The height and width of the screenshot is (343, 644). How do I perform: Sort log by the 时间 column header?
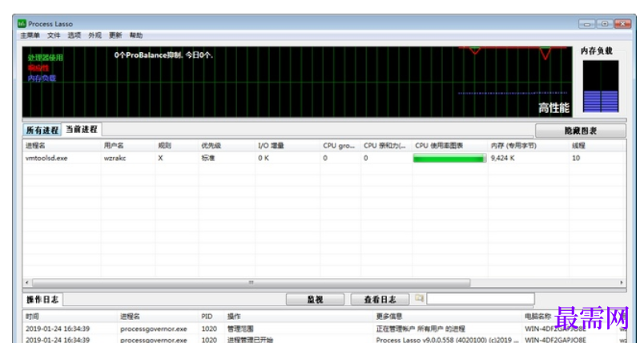70,317
